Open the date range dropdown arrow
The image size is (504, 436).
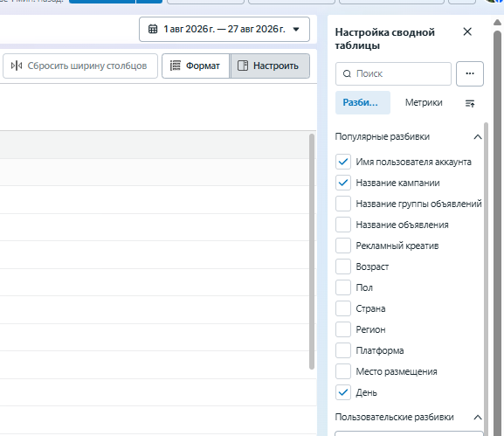(x=296, y=29)
